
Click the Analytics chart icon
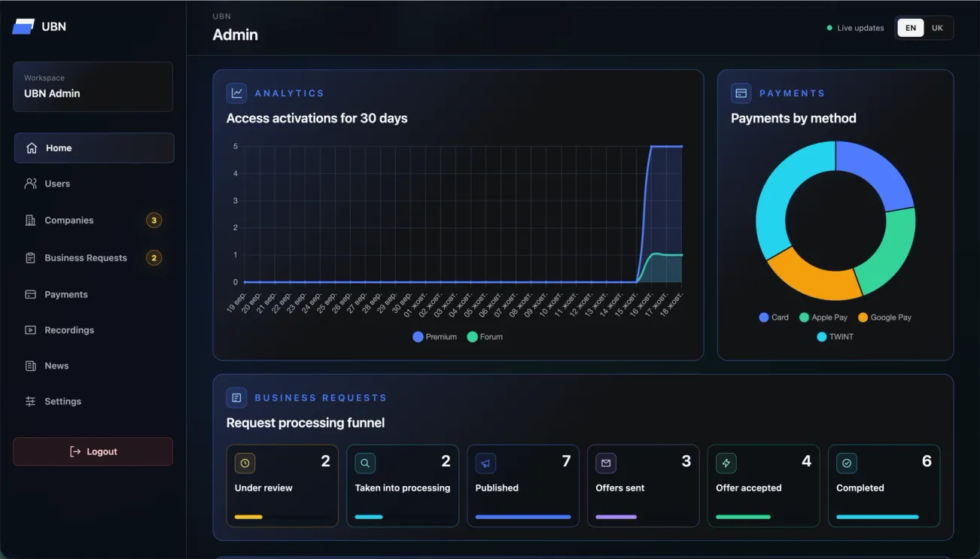coord(237,93)
